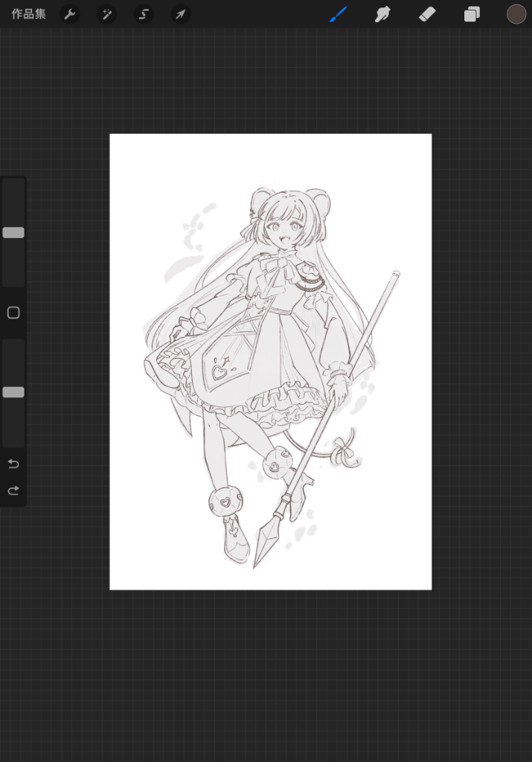532x762 pixels.
Task: Redo the last undone stroke
Action: [13, 490]
